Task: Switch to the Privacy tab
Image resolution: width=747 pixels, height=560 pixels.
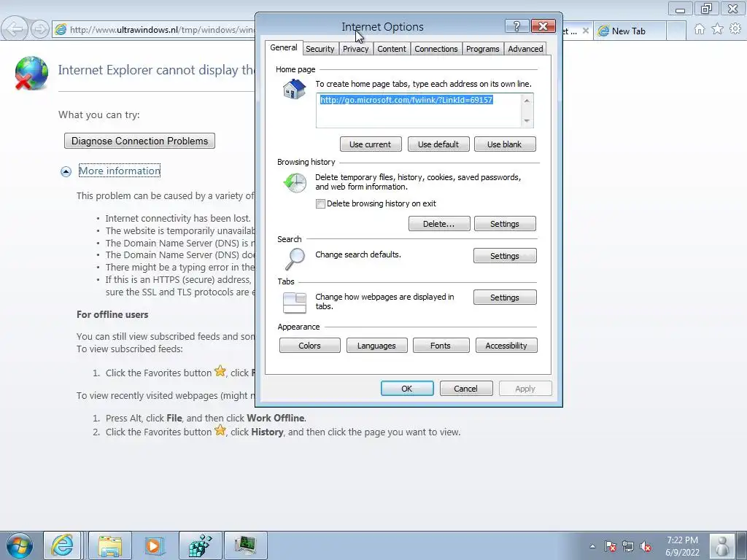Action: click(x=355, y=49)
